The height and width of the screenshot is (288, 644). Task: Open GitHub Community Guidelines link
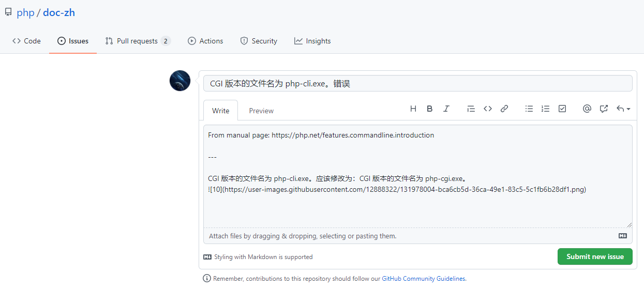point(424,279)
